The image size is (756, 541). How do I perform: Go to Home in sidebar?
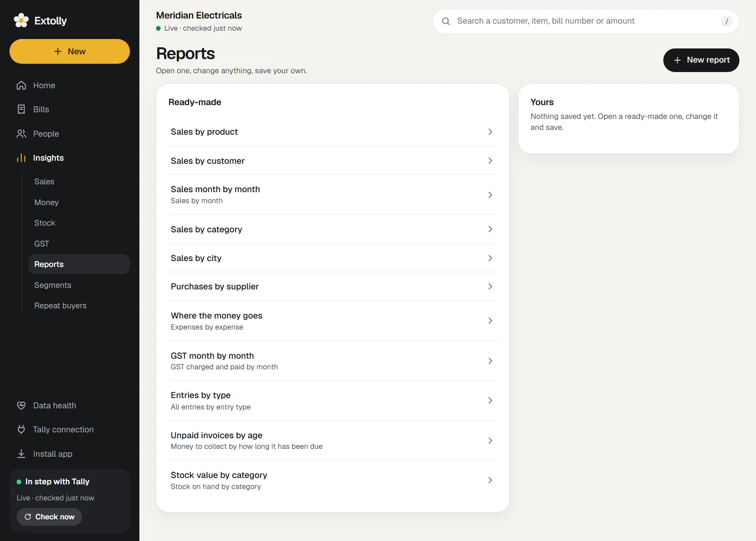[70, 85]
